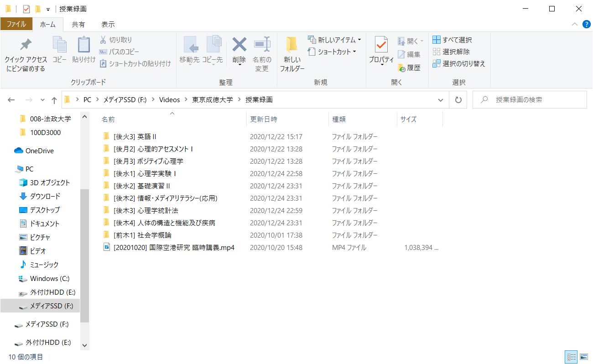Image resolution: width=593 pixels, height=364 pixels.
Task: Switch to details view mode
Action: (571, 357)
